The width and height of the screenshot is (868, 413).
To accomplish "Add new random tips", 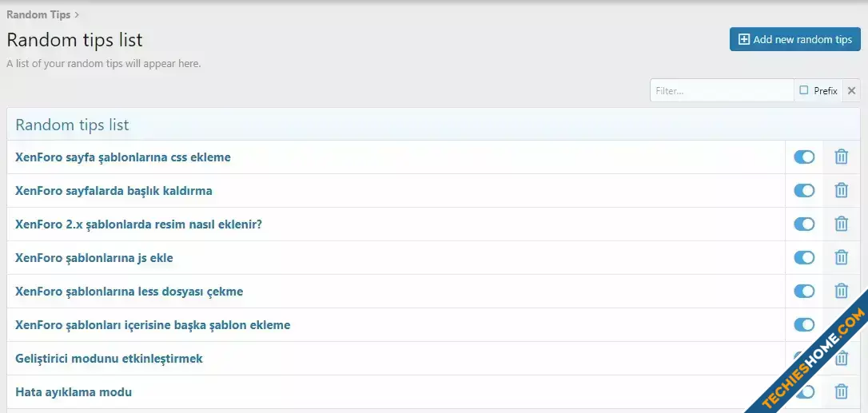I will (x=795, y=39).
